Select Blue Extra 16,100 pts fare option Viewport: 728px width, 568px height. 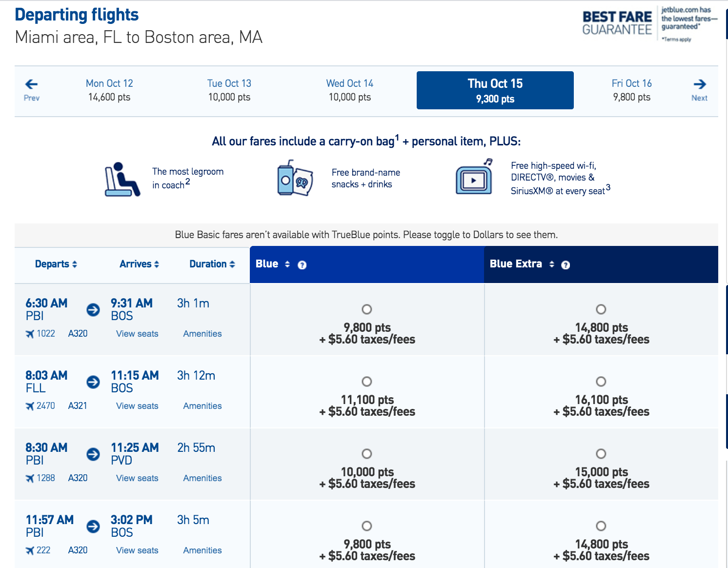click(601, 382)
